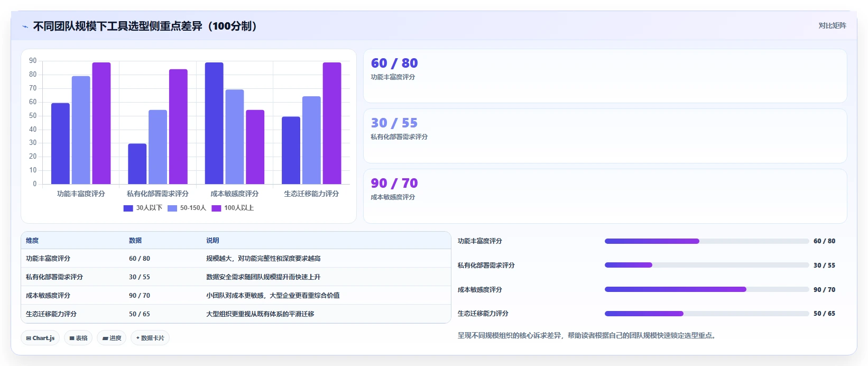
Task: Click the 私有化部署需求评分 progress bar
Action: [x=707, y=265]
